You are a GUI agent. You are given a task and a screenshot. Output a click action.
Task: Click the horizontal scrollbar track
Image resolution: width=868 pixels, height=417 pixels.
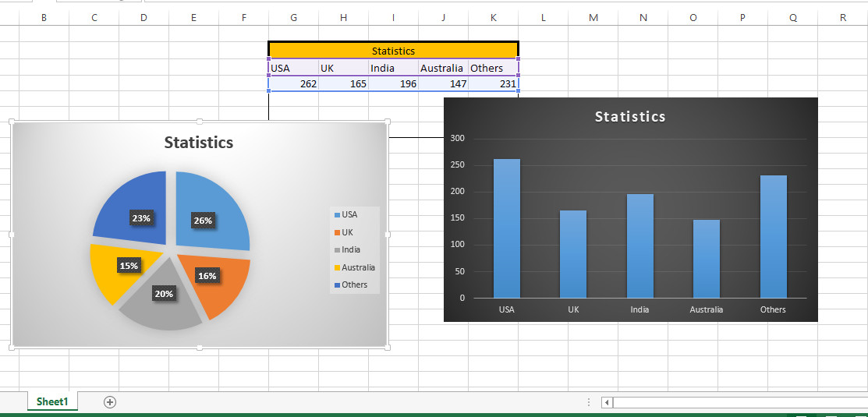tap(740, 403)
